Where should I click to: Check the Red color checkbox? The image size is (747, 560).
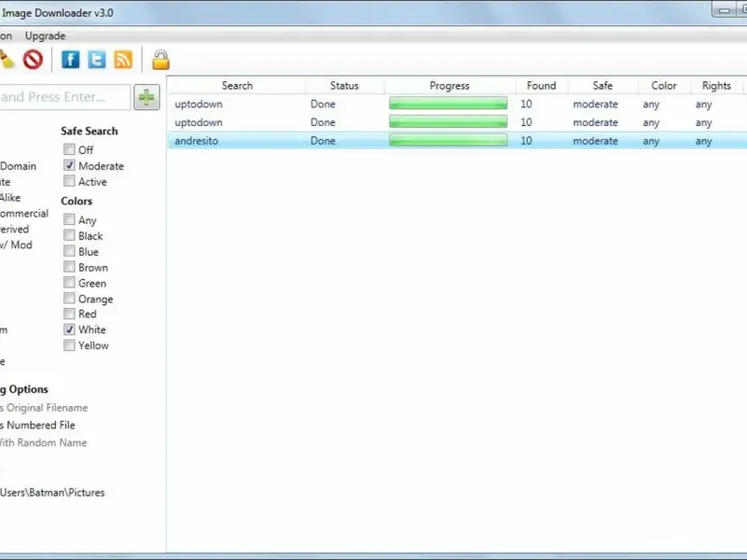pos(69,314)
